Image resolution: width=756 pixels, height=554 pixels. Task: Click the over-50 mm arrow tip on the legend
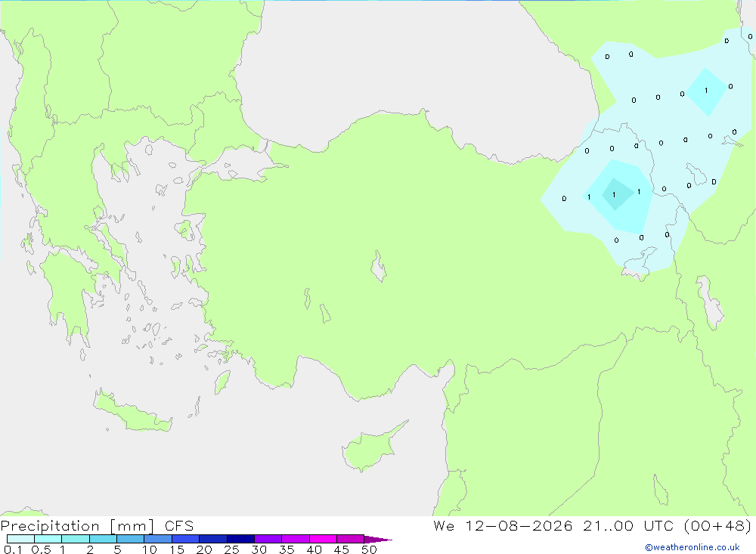click(377, 540)
